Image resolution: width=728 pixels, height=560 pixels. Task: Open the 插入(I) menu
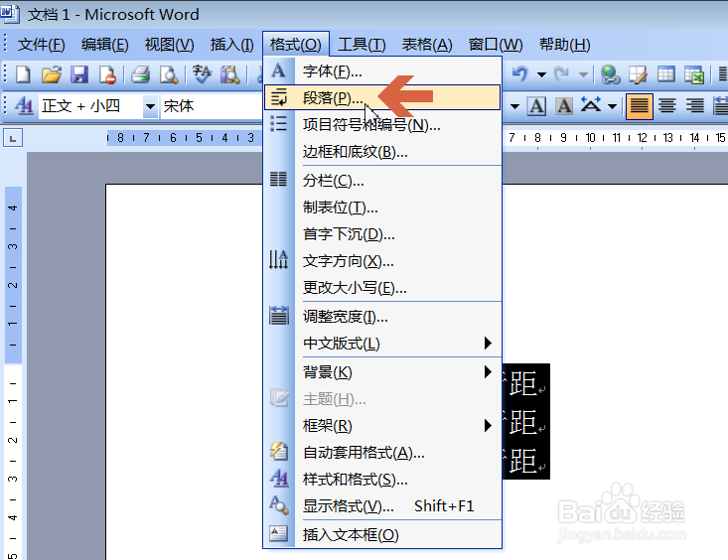(231, 45)
